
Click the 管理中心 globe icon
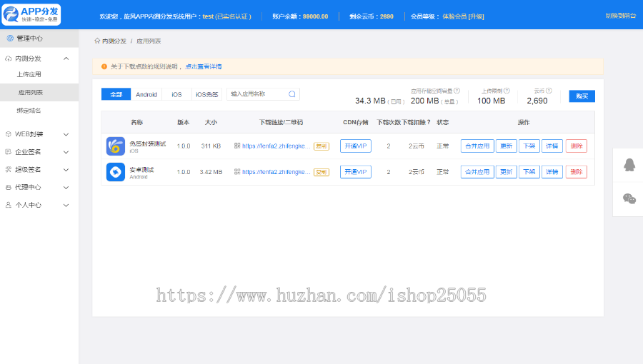[10, 39]
